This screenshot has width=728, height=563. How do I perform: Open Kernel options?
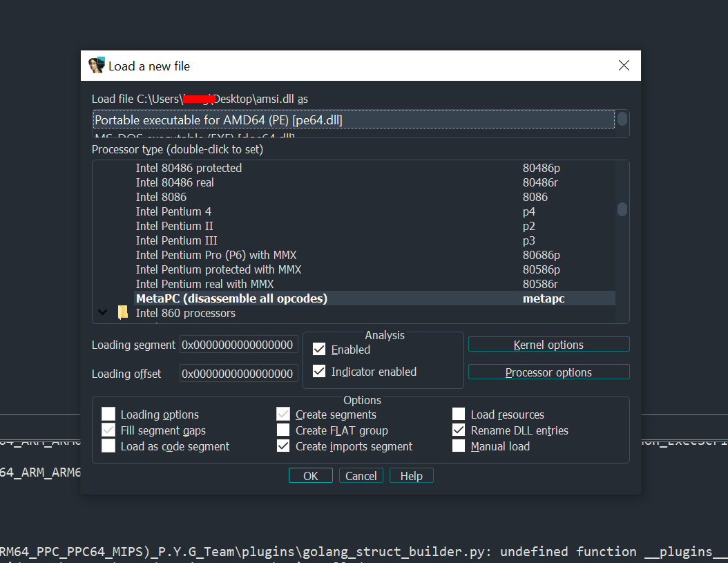549,345
